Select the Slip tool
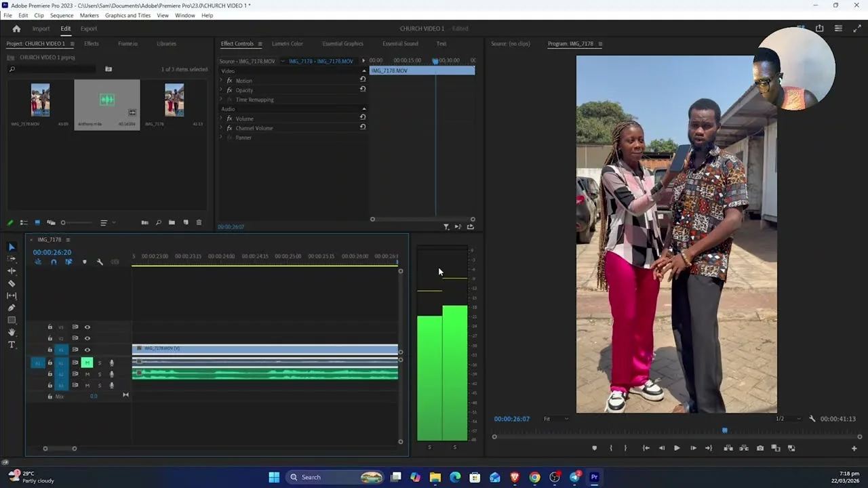Screen dimensions: 868x488 click(12, 296)
